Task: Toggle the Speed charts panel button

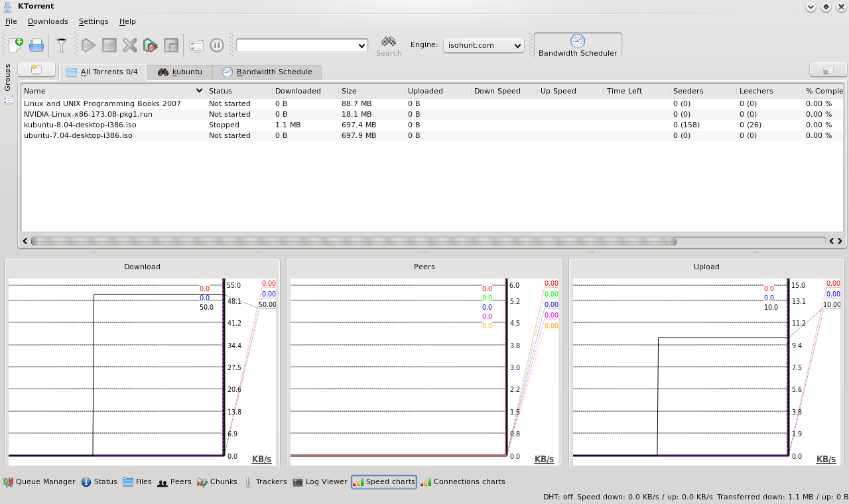Action: coord(384,482)
